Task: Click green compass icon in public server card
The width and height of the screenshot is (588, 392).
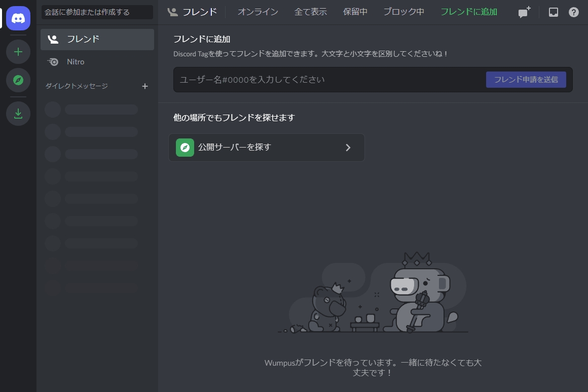Action: click(185, 148)
